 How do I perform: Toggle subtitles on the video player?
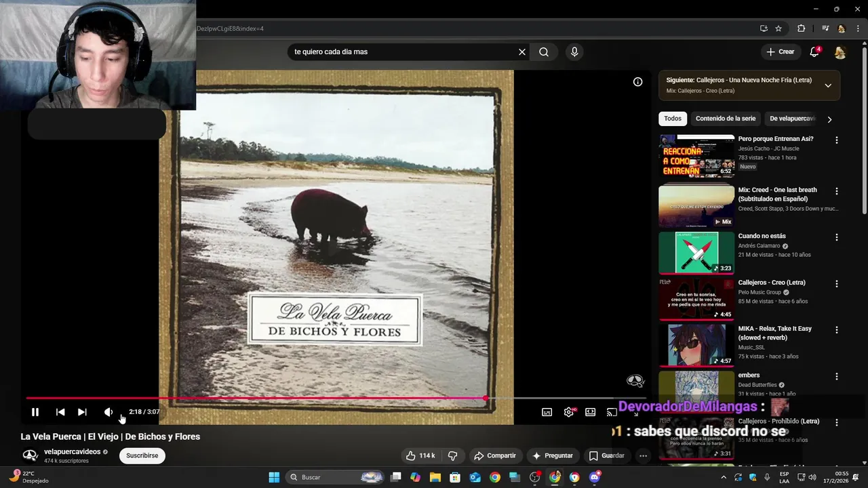547,412
